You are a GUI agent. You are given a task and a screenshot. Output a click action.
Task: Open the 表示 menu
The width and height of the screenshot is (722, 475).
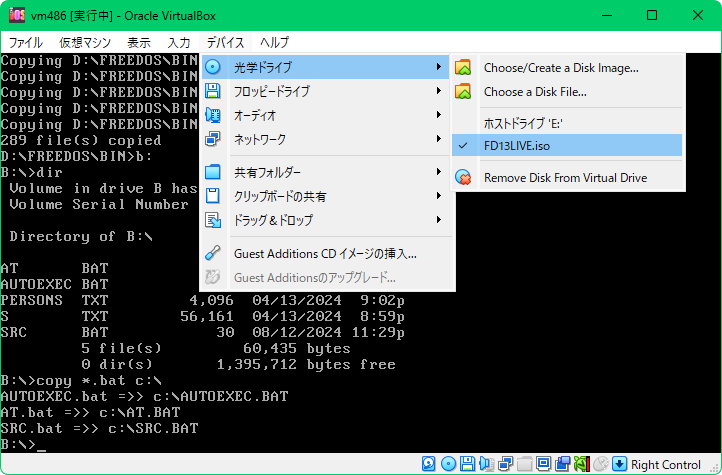[139, 42]
